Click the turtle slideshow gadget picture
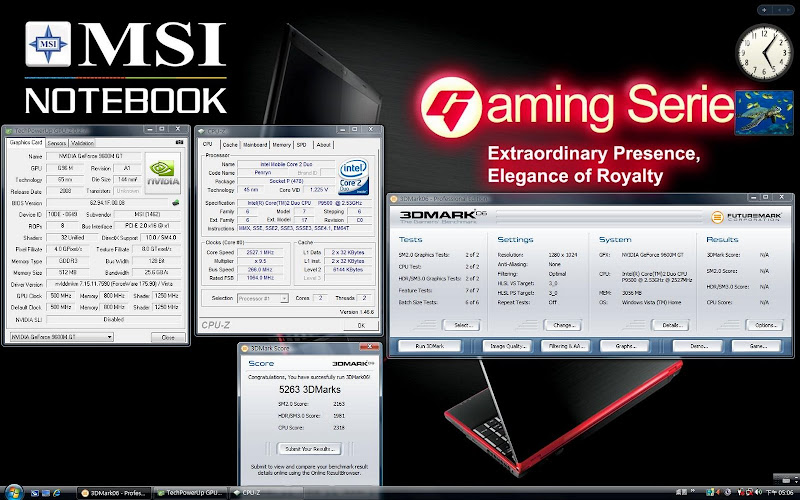The width and height of the screenshot is (800, 500). tap(764, 113)
